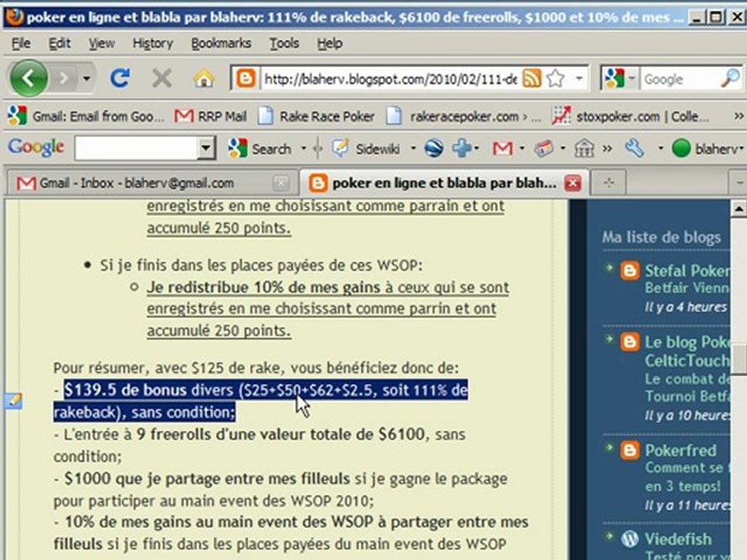Open the search engine selector dropdown
Viewport: 747px width, 560px height.
632,78
